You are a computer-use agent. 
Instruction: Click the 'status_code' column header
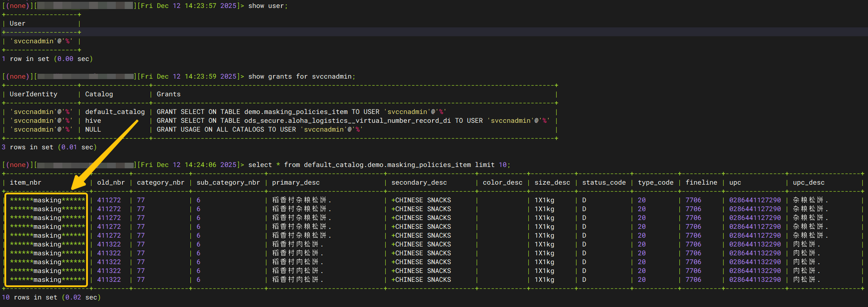(x=604, y=182)
